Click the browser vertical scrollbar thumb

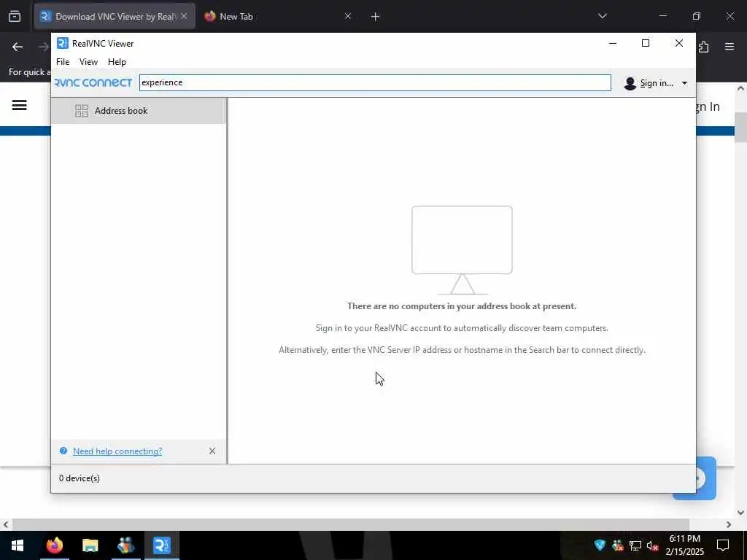pyautogui.click(x=741, y=127)
